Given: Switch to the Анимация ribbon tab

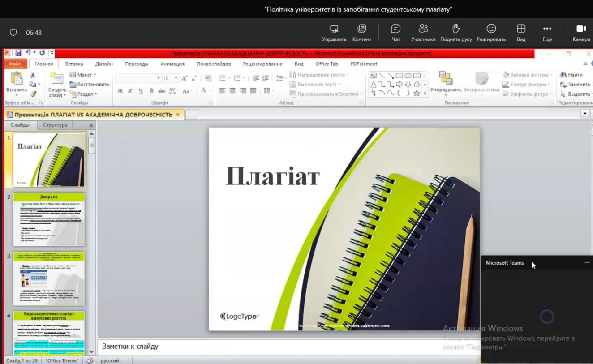Looking at the screenshot, I should click(172, 64).
